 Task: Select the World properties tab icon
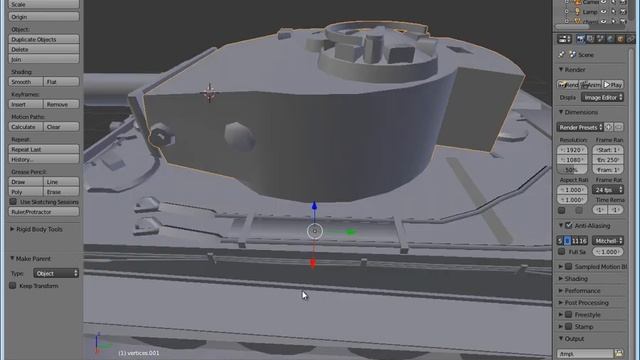pyautogui.click(x=610, y=39)
